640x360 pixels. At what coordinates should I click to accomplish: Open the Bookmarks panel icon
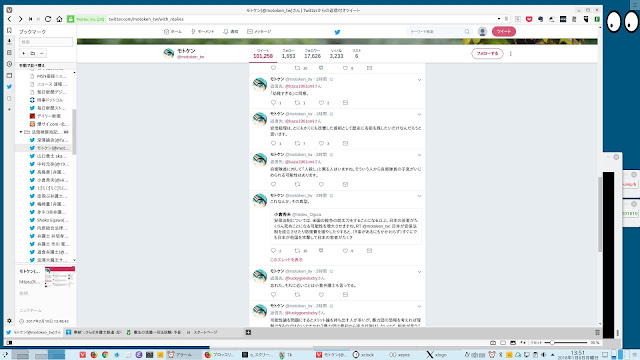9,31
